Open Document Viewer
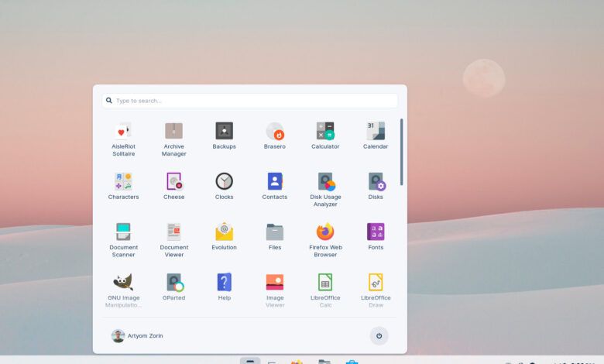The image size is (604, 364). (173, 239)
